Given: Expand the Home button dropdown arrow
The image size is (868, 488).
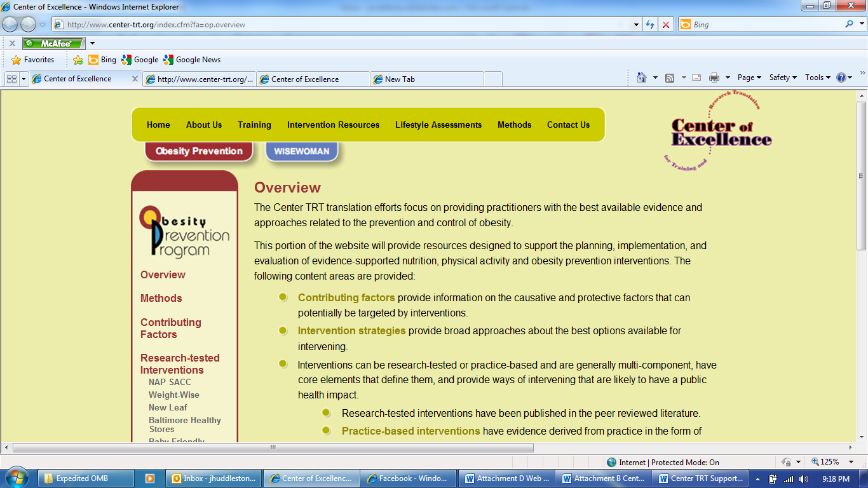Looking at the screenshot, I should tap(655, 78).
